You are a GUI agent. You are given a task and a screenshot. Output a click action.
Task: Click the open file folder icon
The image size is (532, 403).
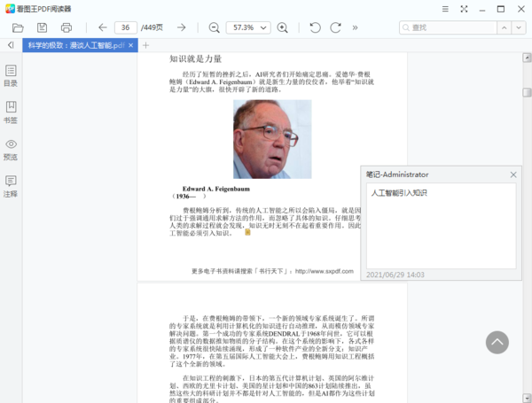[18, 27]
